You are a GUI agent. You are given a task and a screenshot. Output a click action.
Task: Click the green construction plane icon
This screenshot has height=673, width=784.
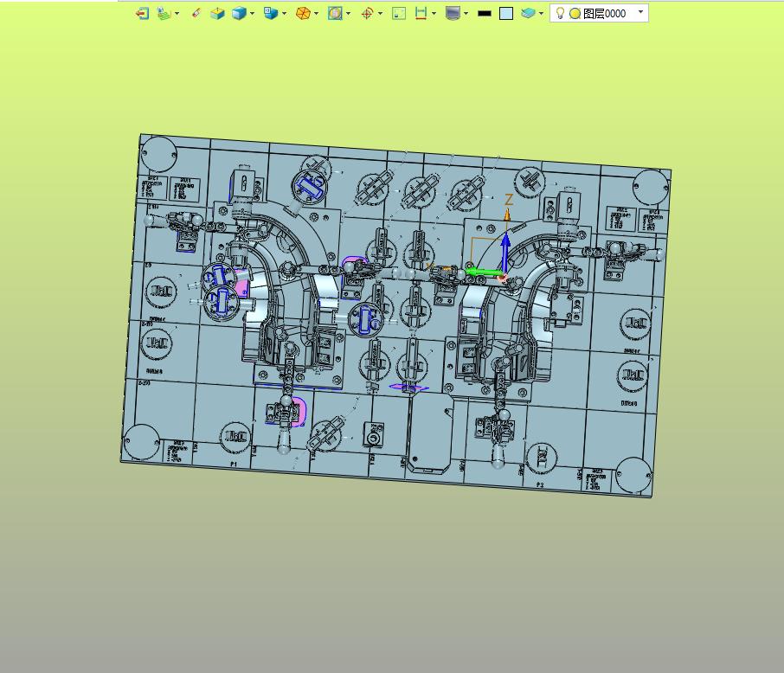[x=164, y=14]
